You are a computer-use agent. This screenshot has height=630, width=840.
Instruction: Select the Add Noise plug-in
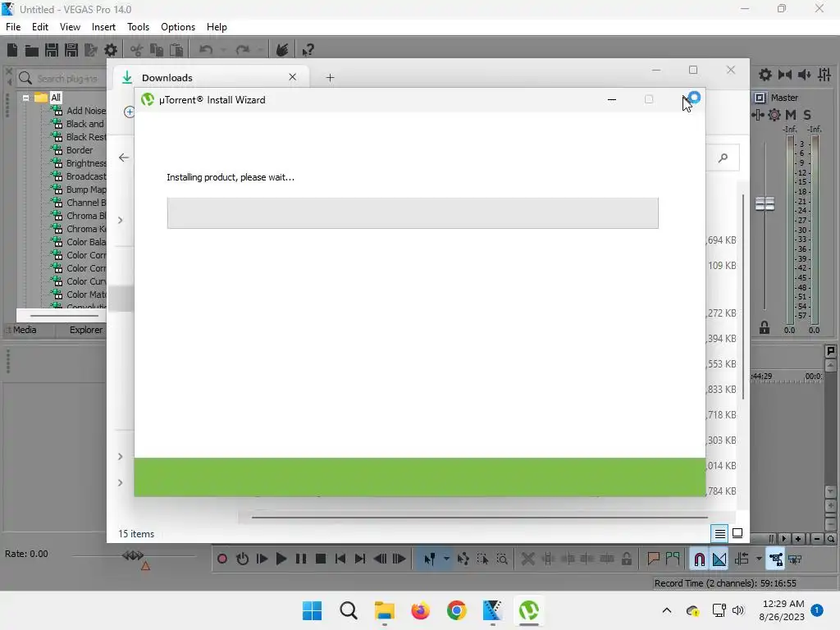85,111
